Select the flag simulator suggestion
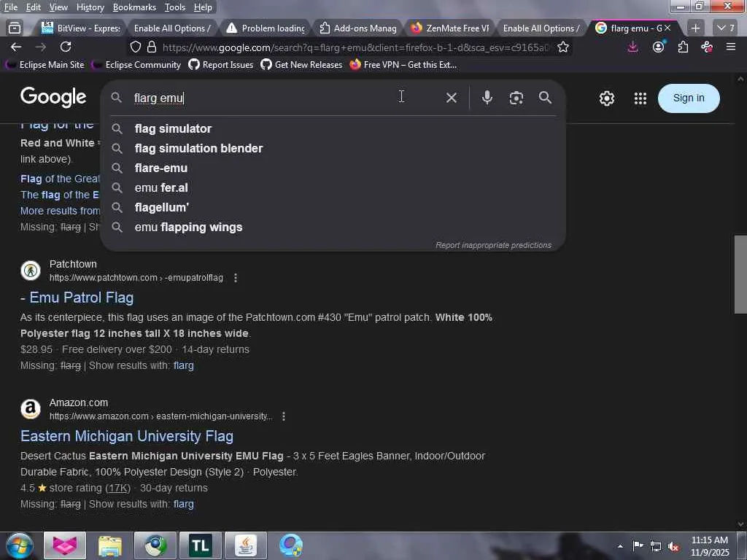 click(x=333, y=128)
